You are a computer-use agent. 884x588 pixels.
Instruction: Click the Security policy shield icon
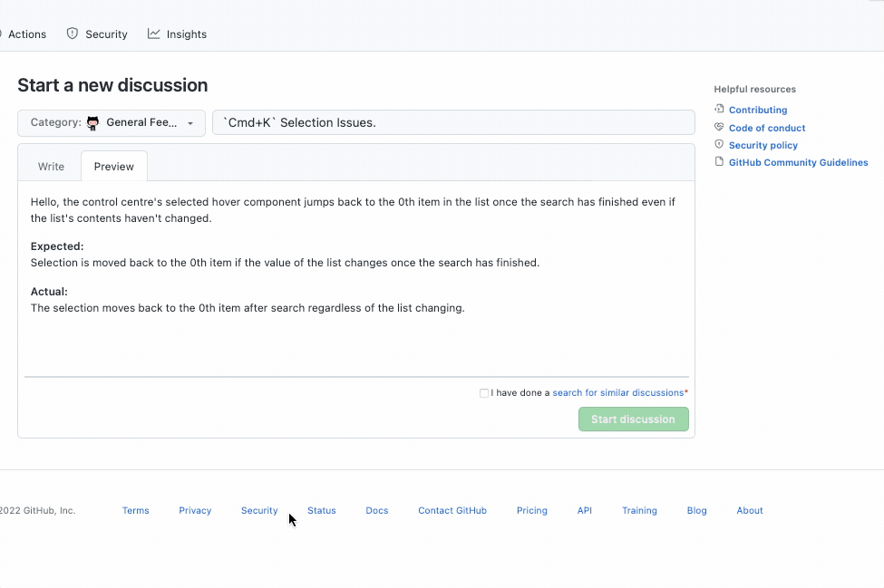pos(719,145)
